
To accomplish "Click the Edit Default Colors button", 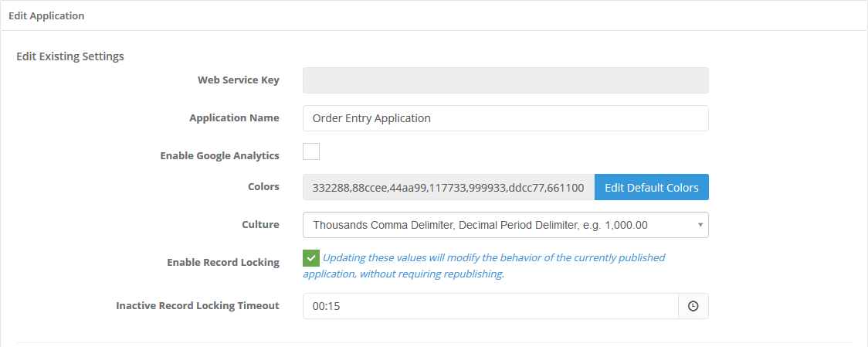I will [x=652, y=187].
